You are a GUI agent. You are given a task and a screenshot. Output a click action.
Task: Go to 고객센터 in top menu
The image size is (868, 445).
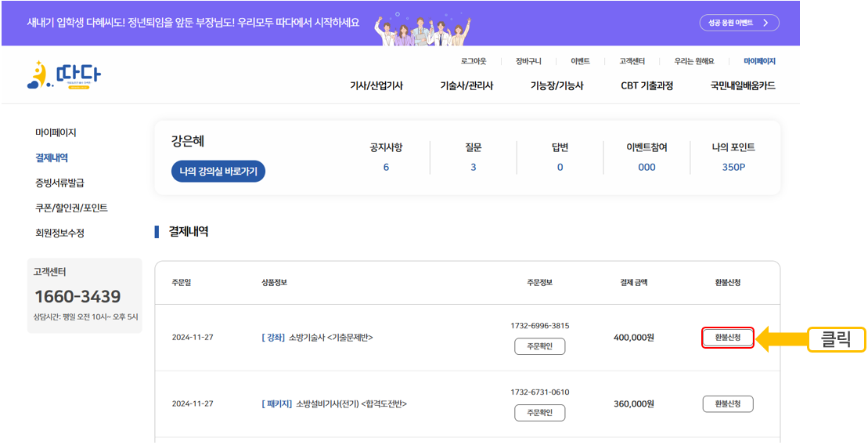tap(632, 61)
